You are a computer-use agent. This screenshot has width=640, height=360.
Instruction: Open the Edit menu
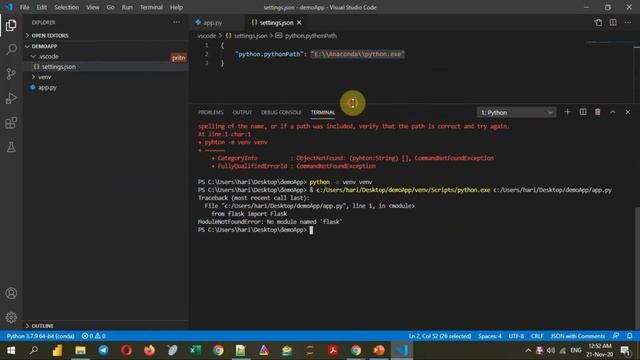tap(42, 7)
